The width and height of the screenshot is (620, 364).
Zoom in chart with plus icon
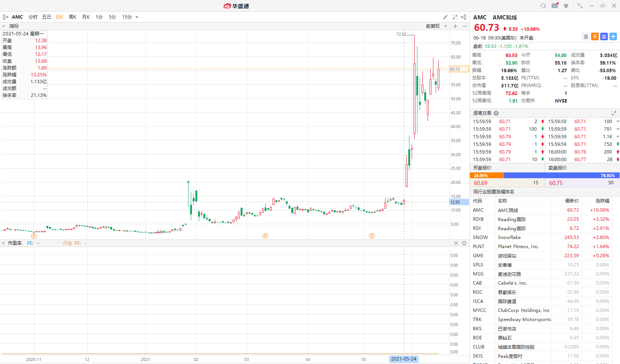(455, 26)
